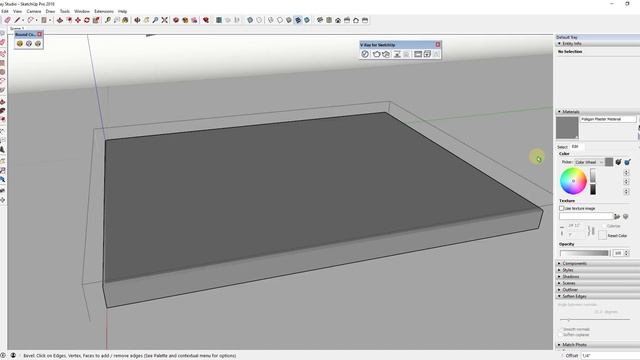Switch to Front view house icon
The height and width of the screenshot is (360, 640).
pos(338,20)
